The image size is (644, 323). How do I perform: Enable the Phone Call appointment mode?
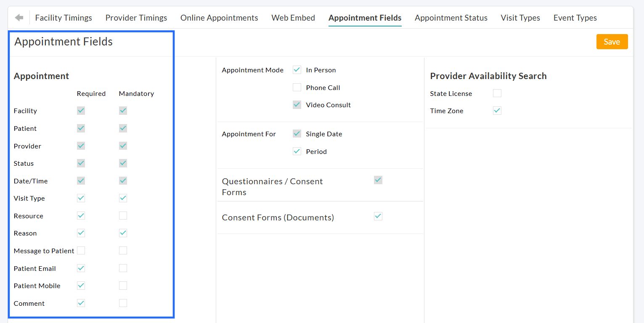[297, 87]
